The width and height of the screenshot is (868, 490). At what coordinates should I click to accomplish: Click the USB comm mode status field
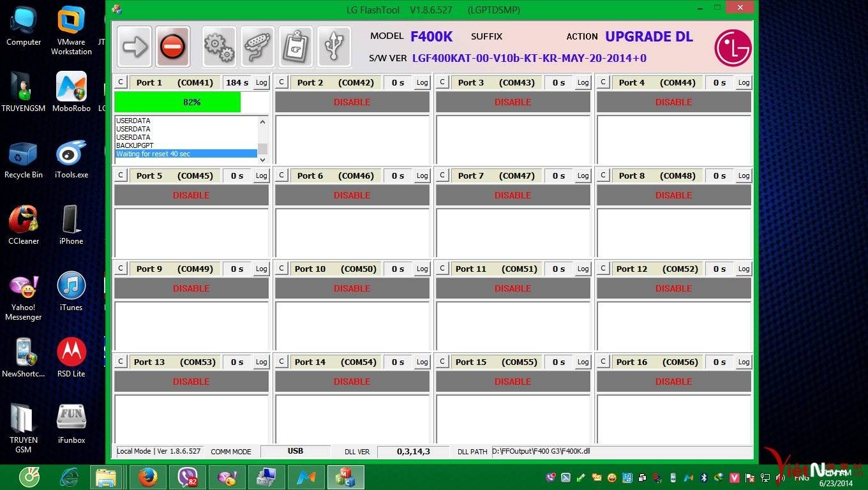[296, 451]
